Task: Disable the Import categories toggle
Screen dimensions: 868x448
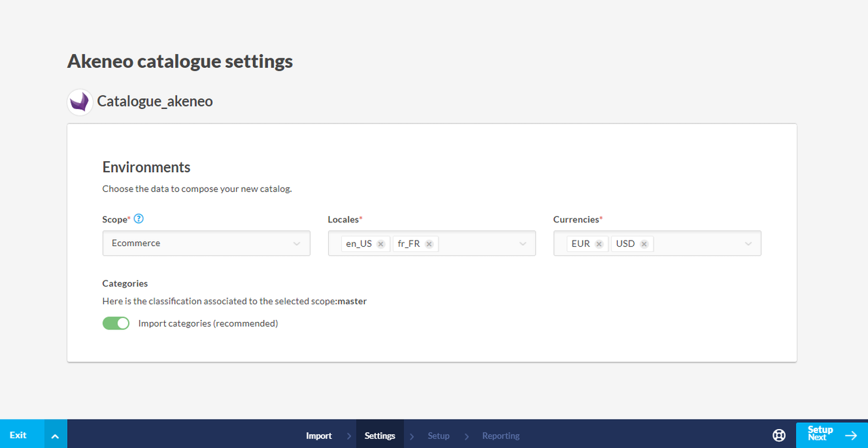Action: click(116, 323)
